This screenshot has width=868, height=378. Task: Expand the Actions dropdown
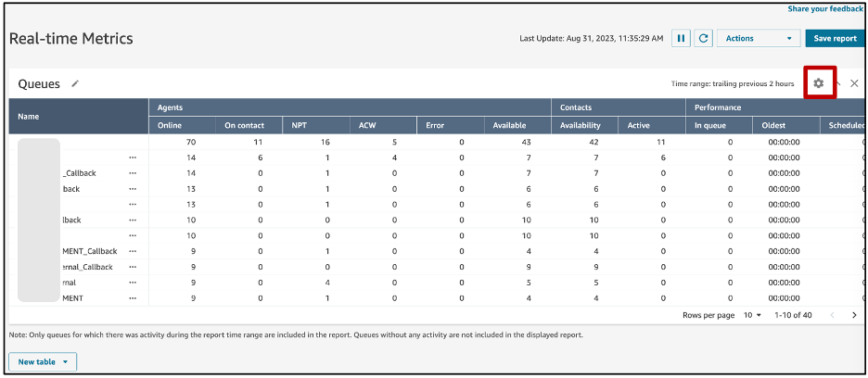pyautogui.click(x=758, y=39)
